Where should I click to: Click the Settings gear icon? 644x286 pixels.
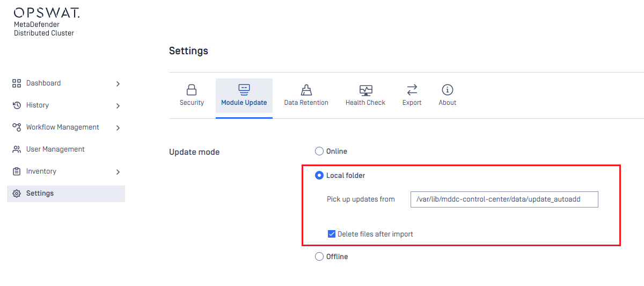(x=17, y=194)
